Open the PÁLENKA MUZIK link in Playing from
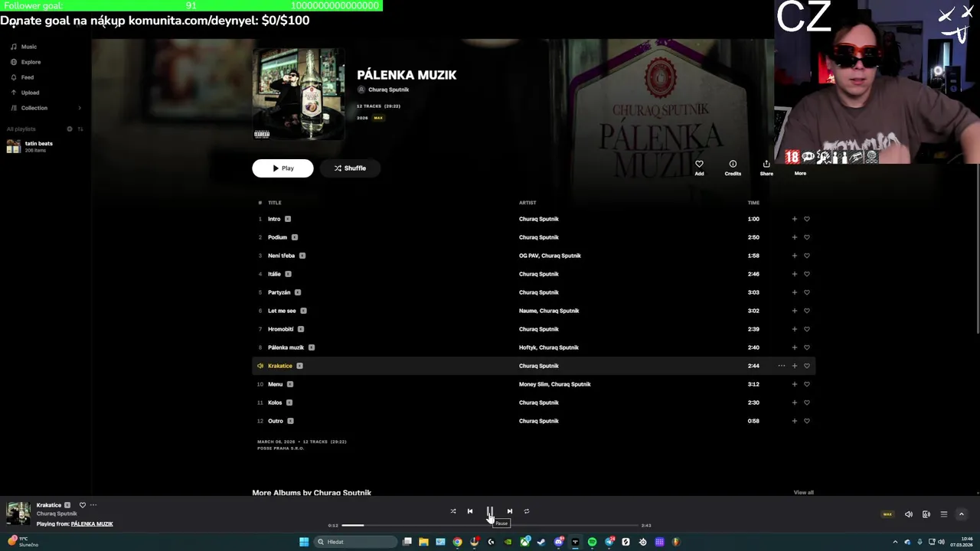980x551 pixels. tap(92, 524)
